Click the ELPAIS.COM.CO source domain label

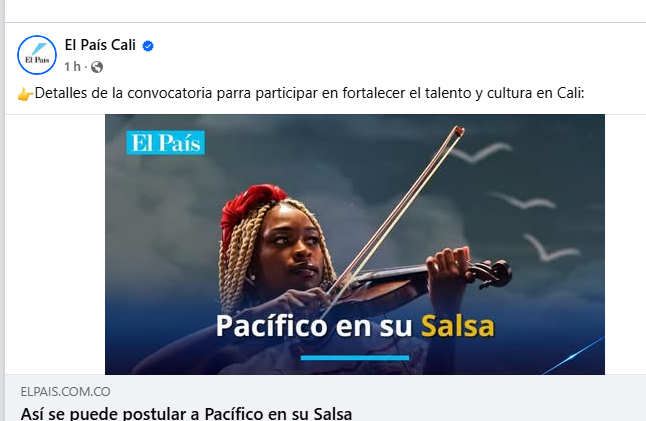coord(66,391)
